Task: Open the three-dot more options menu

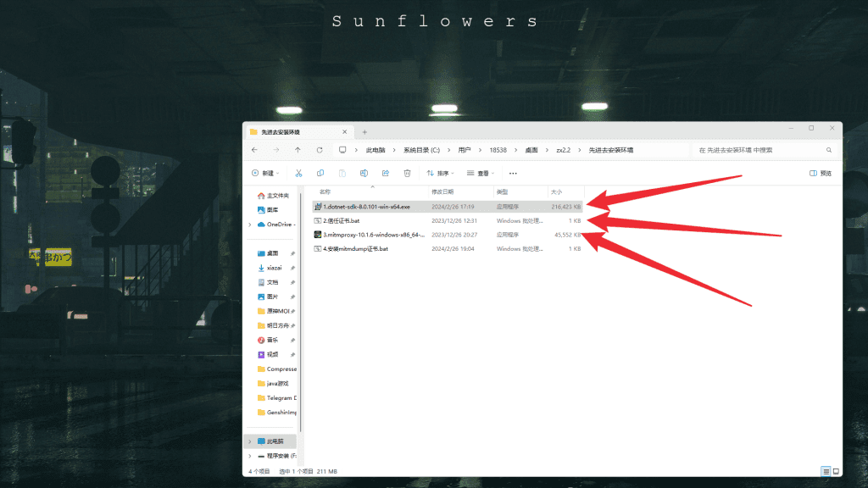Action: [x=513, y=173]
